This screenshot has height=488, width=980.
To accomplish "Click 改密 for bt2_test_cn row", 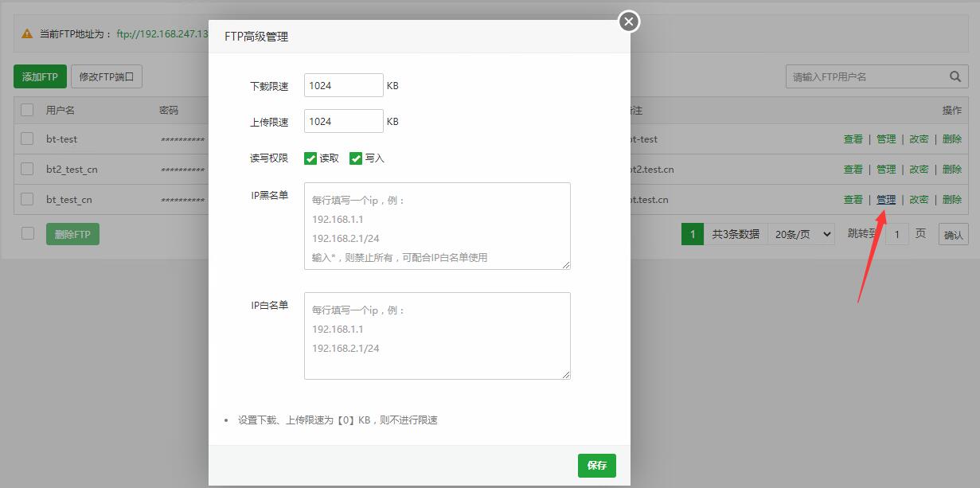I will pyautogui.click(x=919, y=170).
